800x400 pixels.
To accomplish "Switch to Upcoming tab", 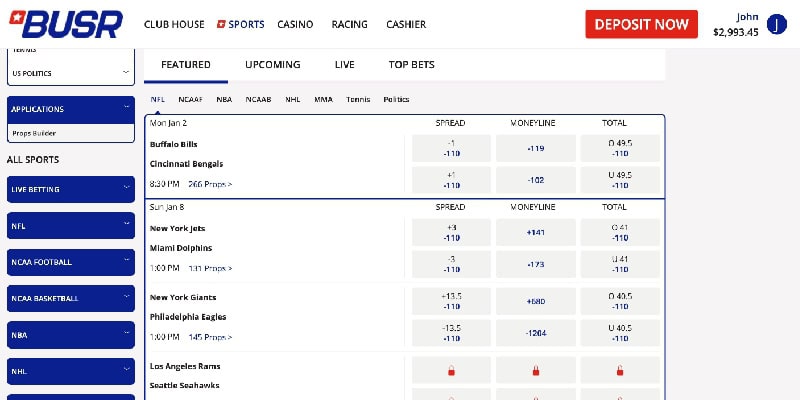I will pos(273,65).
